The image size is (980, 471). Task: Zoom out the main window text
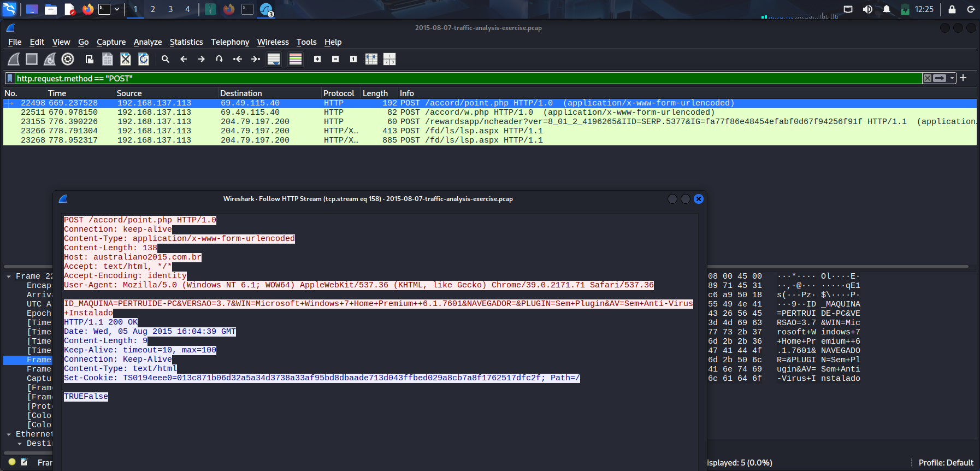pos(335,59)
